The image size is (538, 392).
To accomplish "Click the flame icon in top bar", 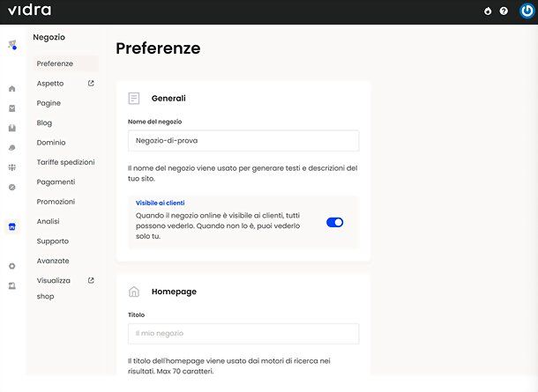I will [488, 11].
